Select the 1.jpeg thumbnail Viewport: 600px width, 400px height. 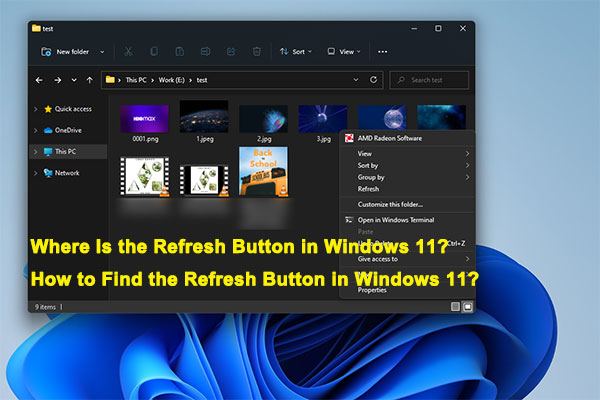point(204,117)
